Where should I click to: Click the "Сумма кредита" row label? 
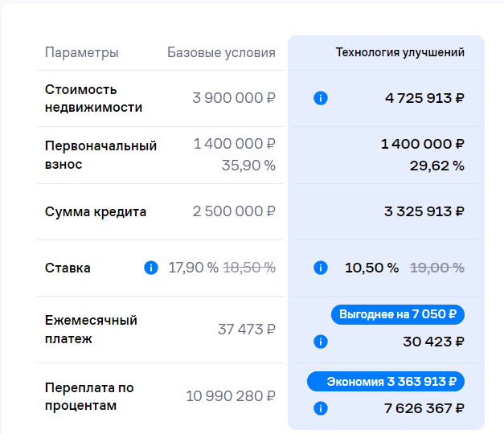click(95, 212)
